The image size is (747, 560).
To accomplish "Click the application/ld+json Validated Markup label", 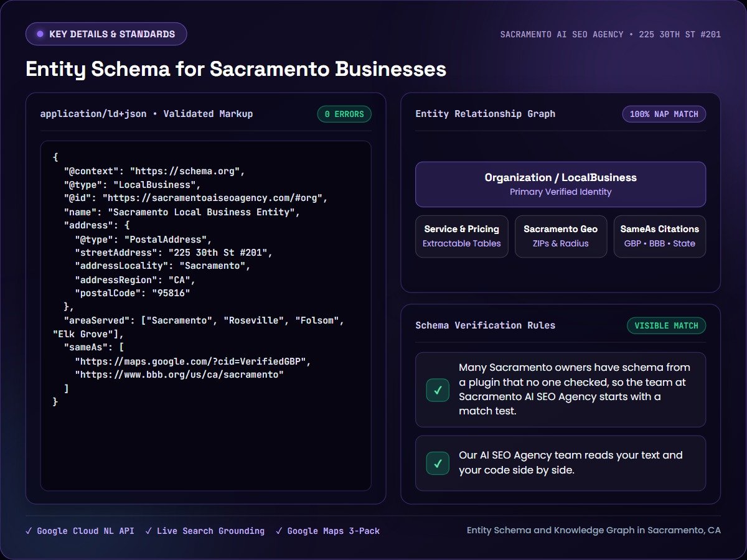I will 146,114.
